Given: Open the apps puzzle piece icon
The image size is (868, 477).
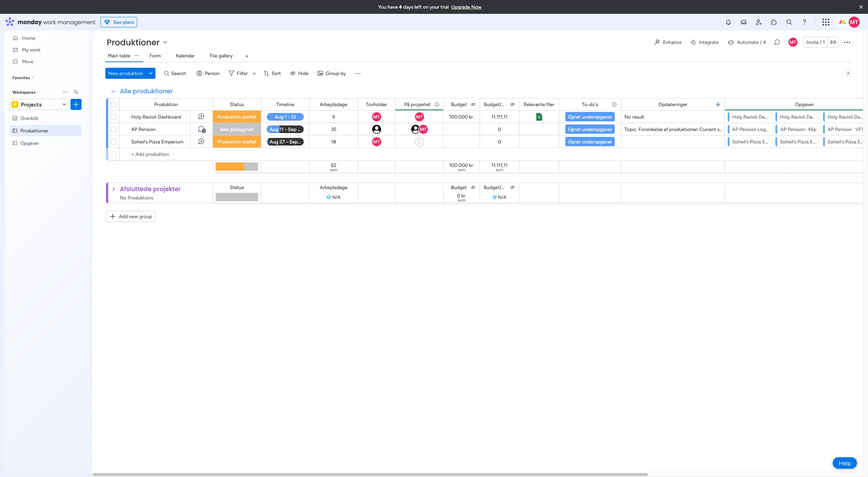Looking at the screenshot, I should click(774, 22).
